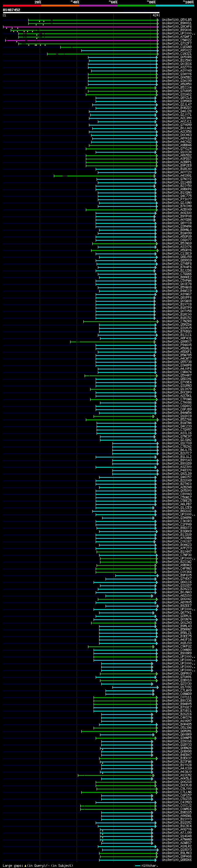Click hit label UniRef100_A8G5D2
This screenshot has height=868, width=197.
click(x=177, y=155)
